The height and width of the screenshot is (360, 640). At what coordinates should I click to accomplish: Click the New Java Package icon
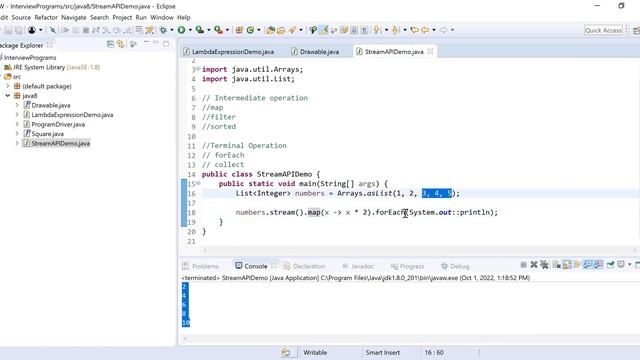pos(239,30)
